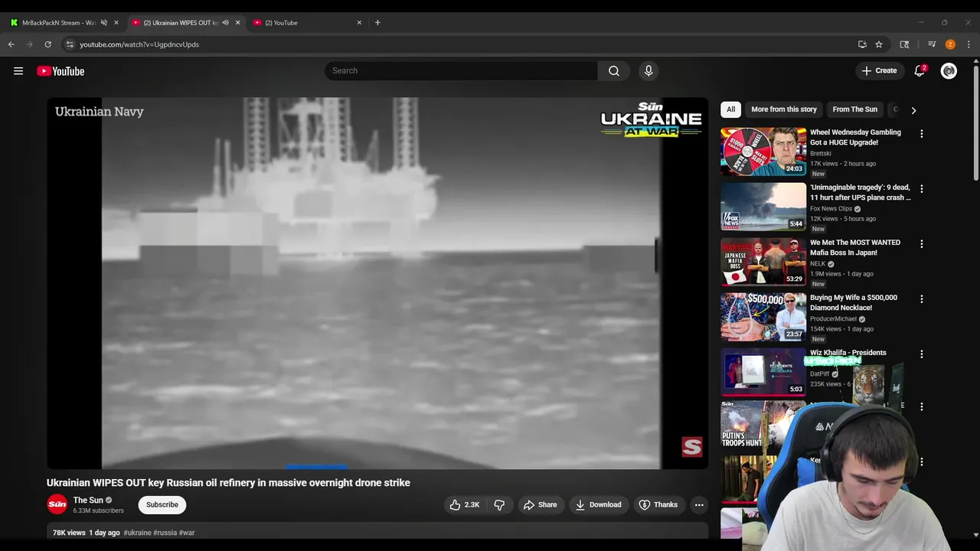Mute the Ukrainian WIPES OUT tab audio
This screenshot has width=980, height=551.
click(225, 22)
